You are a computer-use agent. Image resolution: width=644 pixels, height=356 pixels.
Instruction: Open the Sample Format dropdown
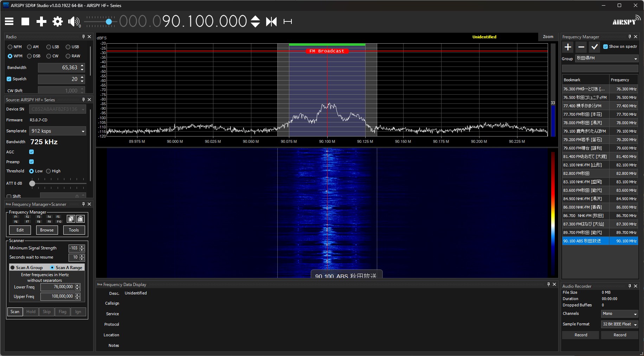(619, 324)
